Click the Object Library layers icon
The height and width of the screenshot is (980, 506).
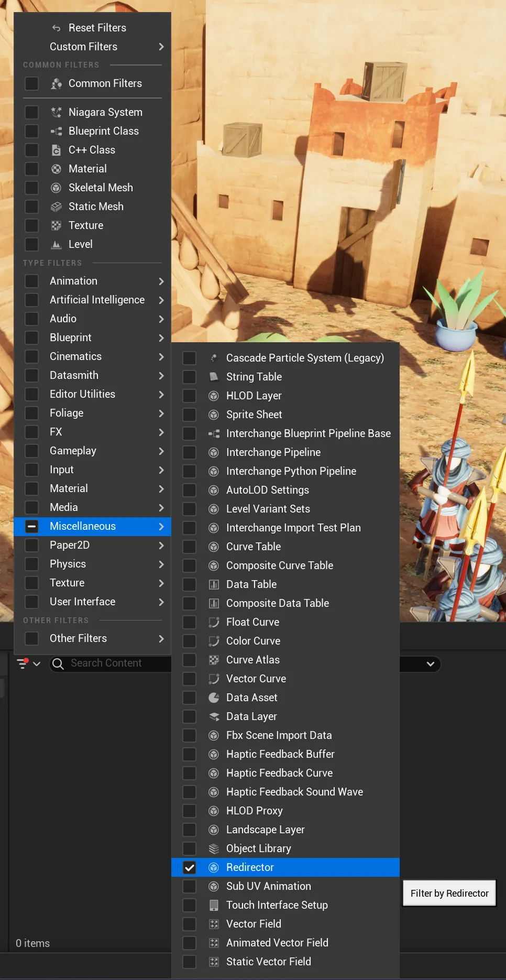pyautogui.click(x=214, y=848)
